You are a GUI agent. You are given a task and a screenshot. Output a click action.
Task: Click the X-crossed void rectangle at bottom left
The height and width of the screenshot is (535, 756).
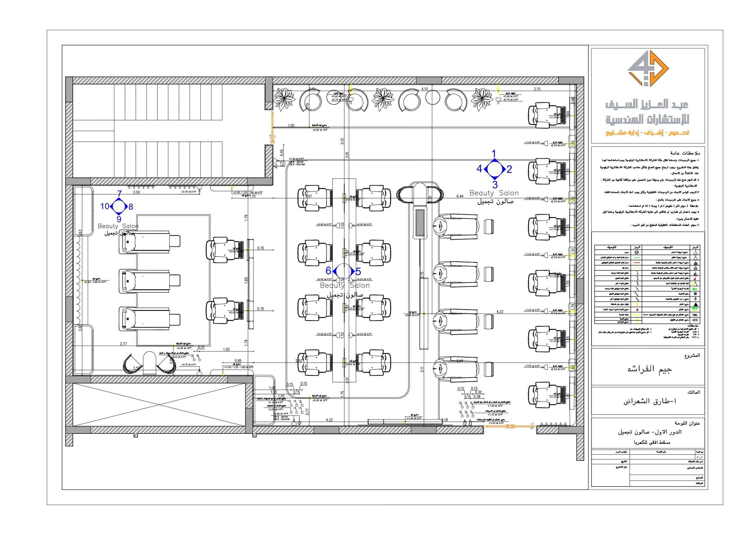point(159,405)
